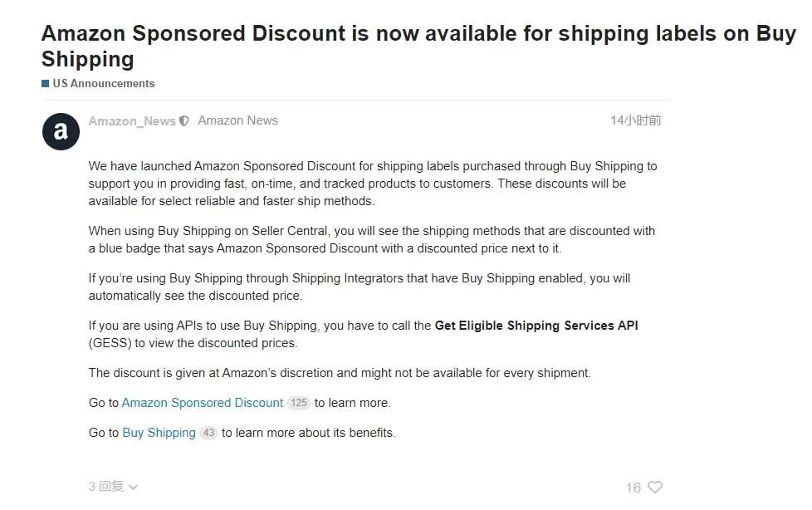Click the 14小时前 post timestamp

tap(636, 120)
